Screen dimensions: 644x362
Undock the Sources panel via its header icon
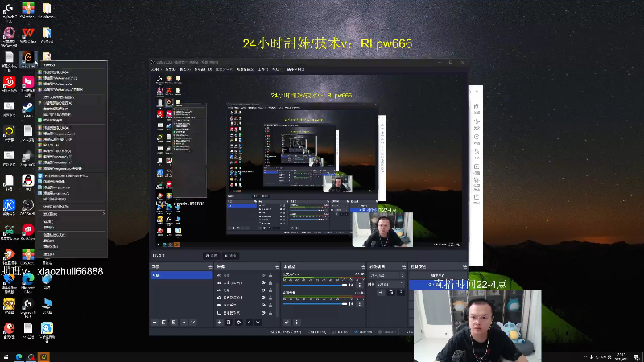[277, 266]
